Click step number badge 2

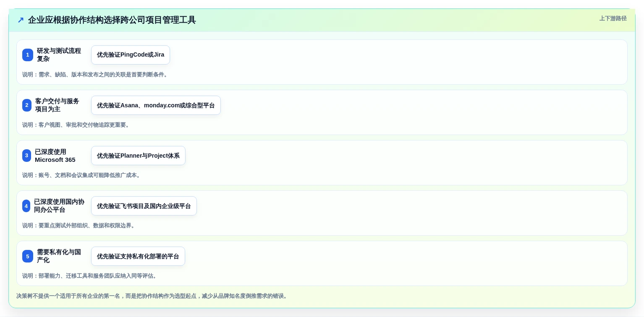point(27,105)
